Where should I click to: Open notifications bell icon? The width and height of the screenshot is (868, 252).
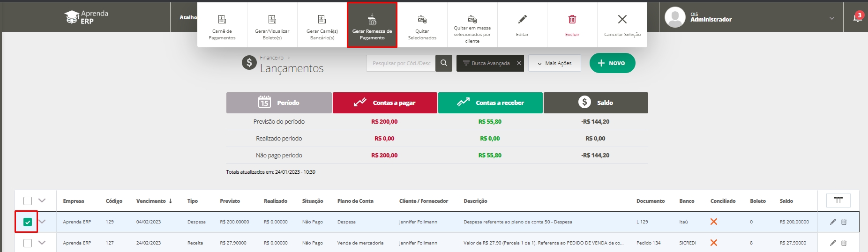(x=857, y=18)
